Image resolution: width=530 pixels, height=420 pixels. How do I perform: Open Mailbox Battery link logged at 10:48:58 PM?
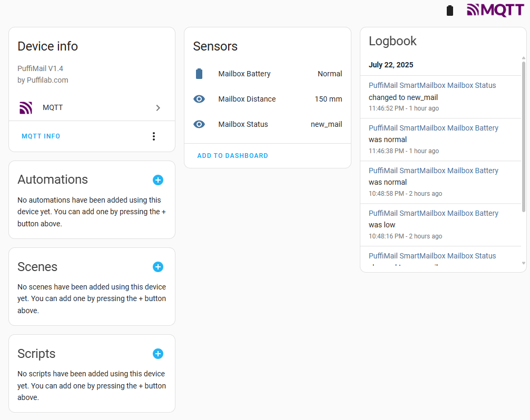coord(434,171)
